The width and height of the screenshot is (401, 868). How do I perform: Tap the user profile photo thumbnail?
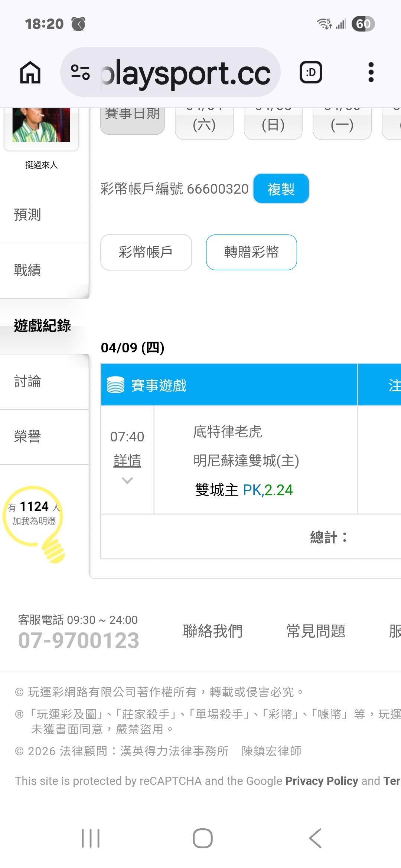click(41, 125)
